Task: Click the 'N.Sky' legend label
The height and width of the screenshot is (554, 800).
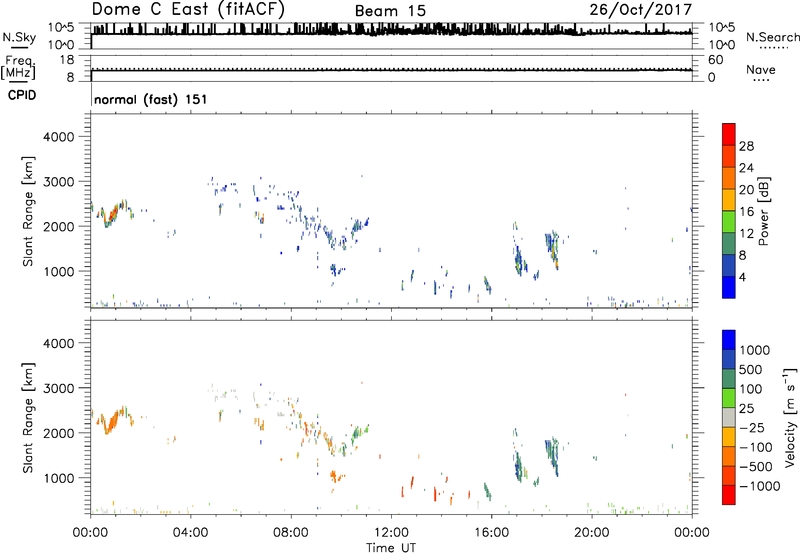Action: (19, 37)
